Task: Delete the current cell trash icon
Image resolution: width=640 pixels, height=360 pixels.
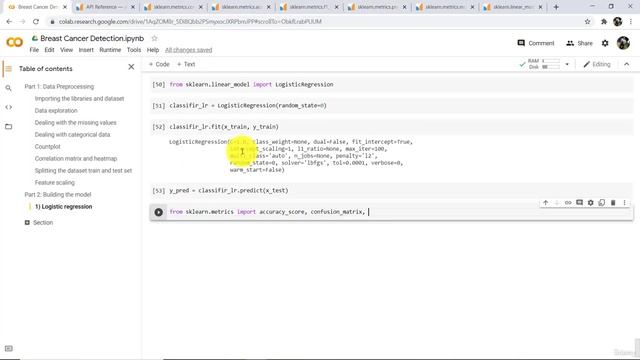Action: pyautogui.click(x=613, y=202)
